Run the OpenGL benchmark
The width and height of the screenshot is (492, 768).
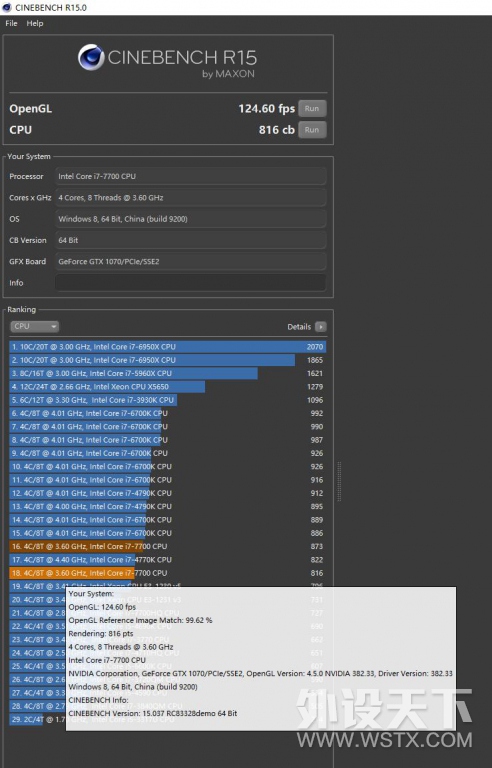(x=312, y=108)
